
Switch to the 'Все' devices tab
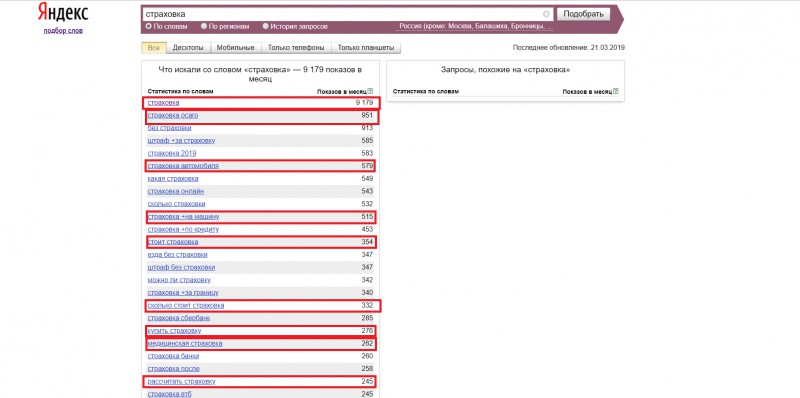pyautogui.click(x=154, y=48)
